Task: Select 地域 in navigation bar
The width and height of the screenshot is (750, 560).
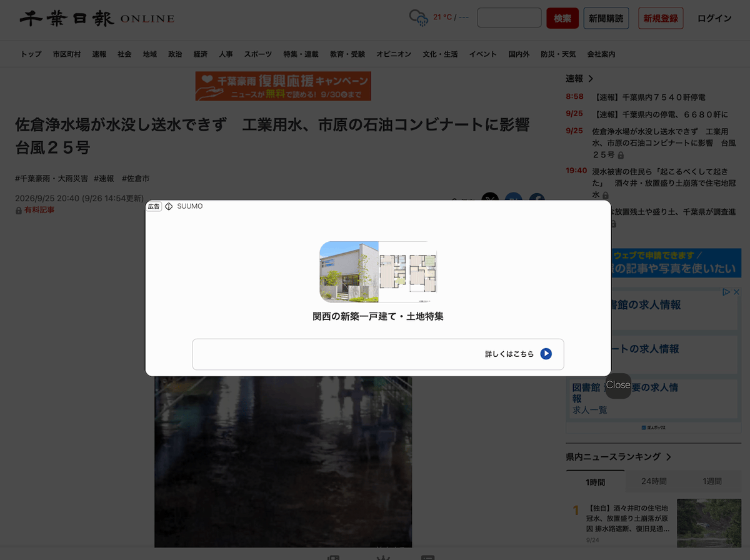Action: [149, 54]
